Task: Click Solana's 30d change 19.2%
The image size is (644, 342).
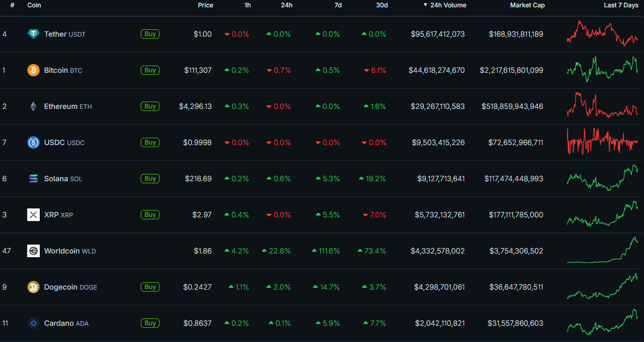Action: [372, 179]
